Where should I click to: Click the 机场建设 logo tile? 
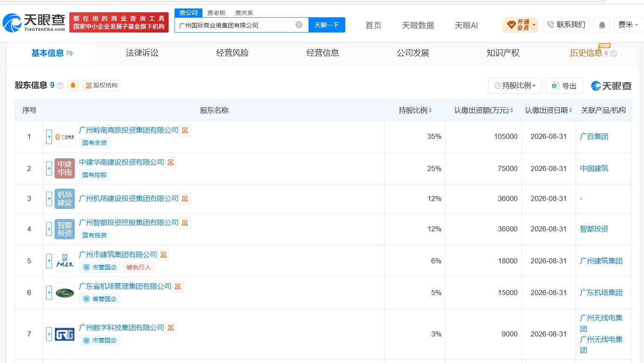[65, 199]
